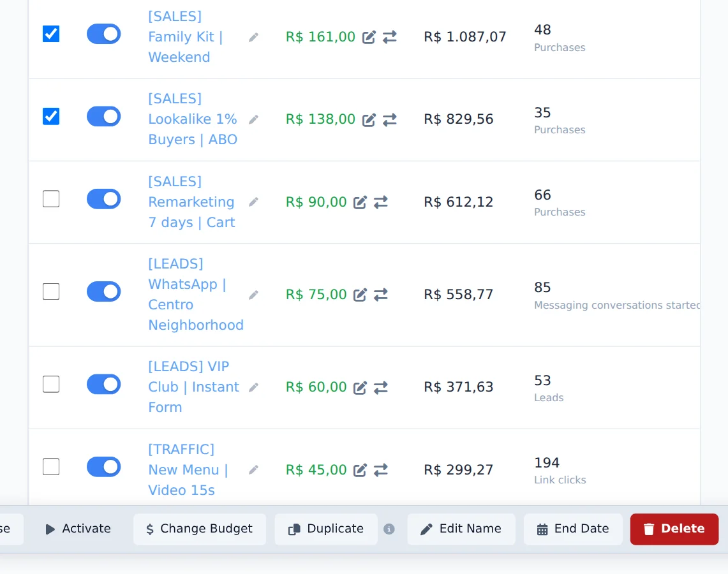Tick the New Menu Video 15s checkbox
The height and width of the screenshot is (574, 728).
click(x=51, y=467)
